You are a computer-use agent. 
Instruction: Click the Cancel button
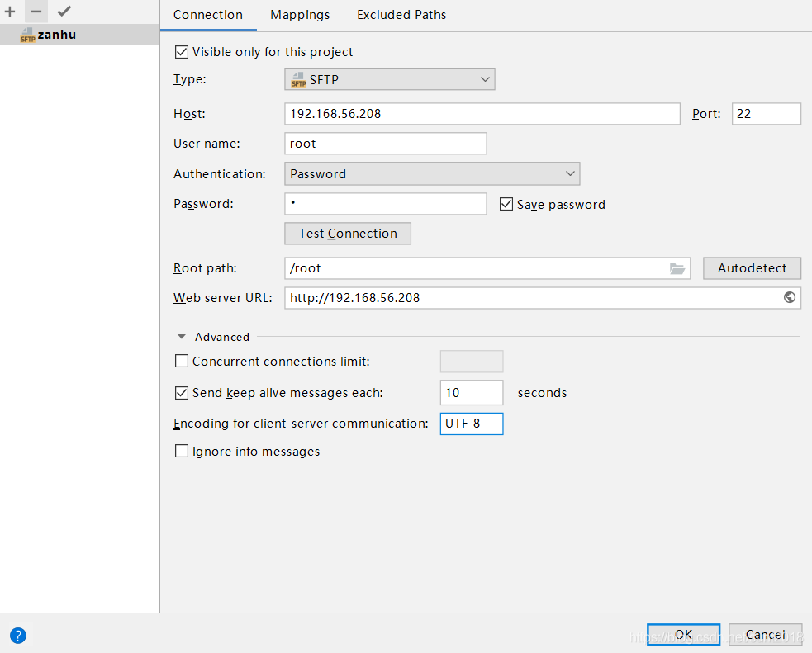pyautogui.click(x=766, y=634)
